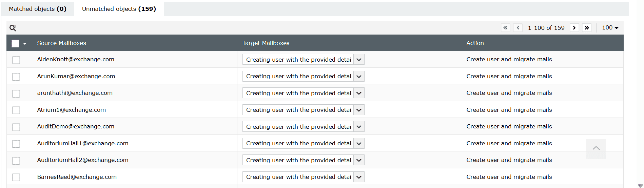The width and height of the screenshot is (644, 188).
Task: Click the small arrow icon at bottom right
Action: (640, 185)
